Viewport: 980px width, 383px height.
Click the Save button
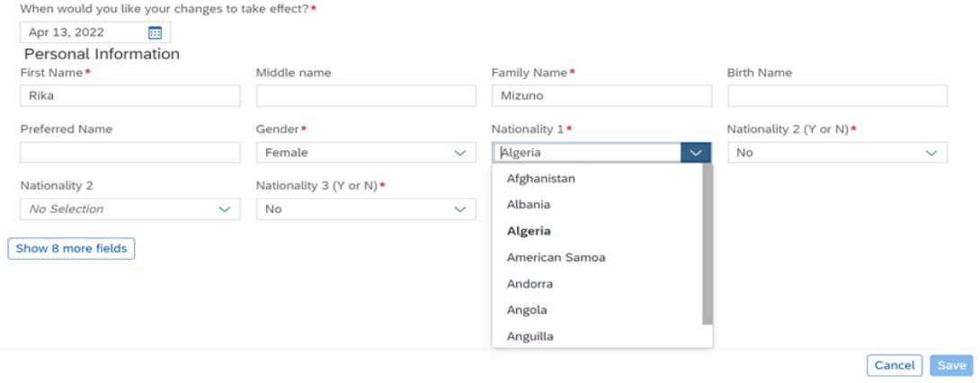(951, 366)
